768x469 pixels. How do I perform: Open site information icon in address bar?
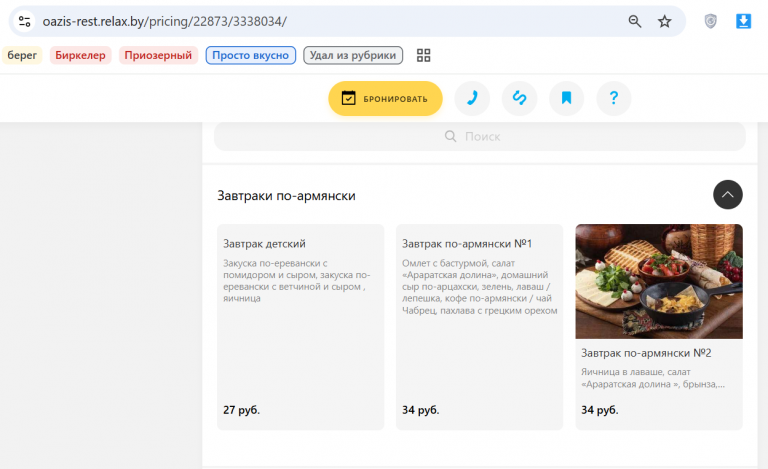(x=24, y=22)
